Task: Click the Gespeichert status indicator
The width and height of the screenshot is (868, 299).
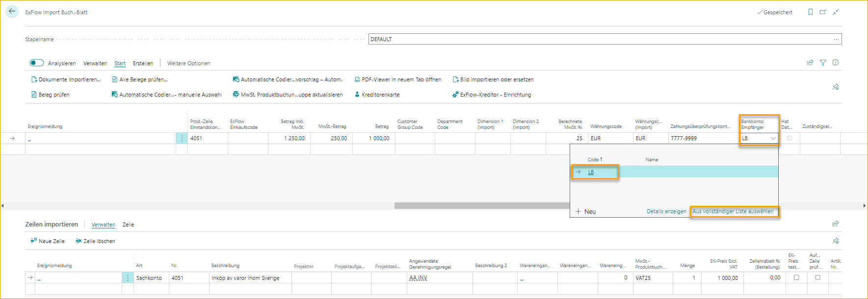Action: click(775, 12)
